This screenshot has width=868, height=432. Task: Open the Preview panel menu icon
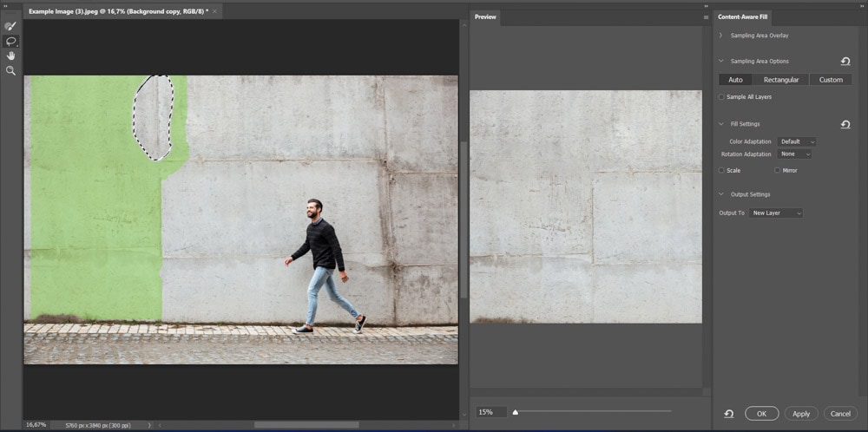point(706,17)
